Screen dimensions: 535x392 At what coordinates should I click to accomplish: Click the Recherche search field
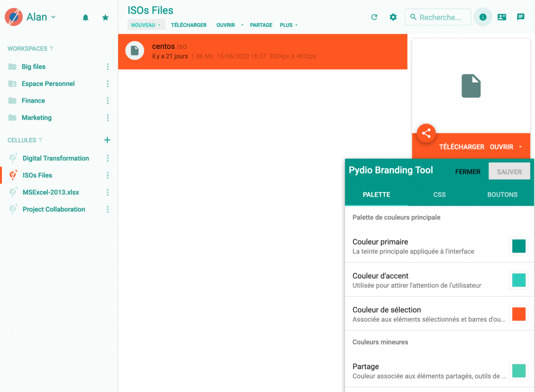pyautogui.click(x=438, y=17)
